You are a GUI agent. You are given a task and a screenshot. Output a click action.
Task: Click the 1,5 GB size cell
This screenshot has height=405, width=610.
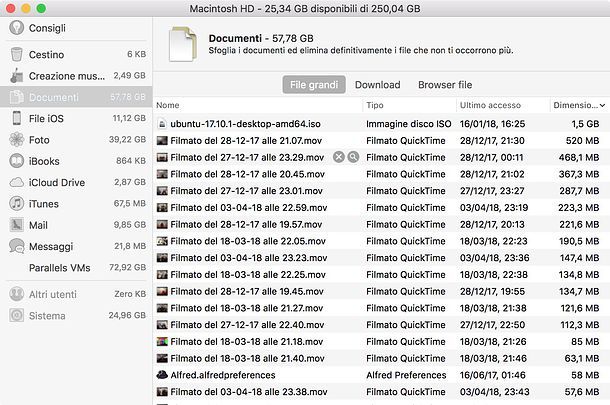click(x=585, y=124)
